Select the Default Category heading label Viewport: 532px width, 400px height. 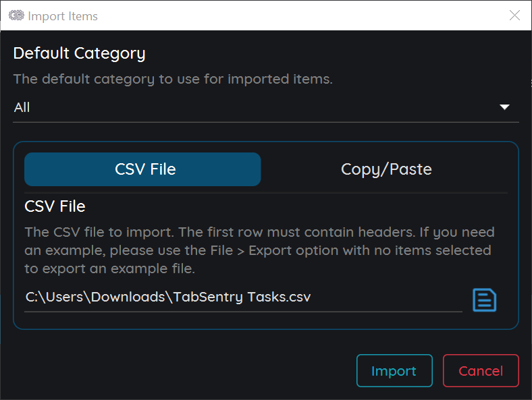pos(80,53)
